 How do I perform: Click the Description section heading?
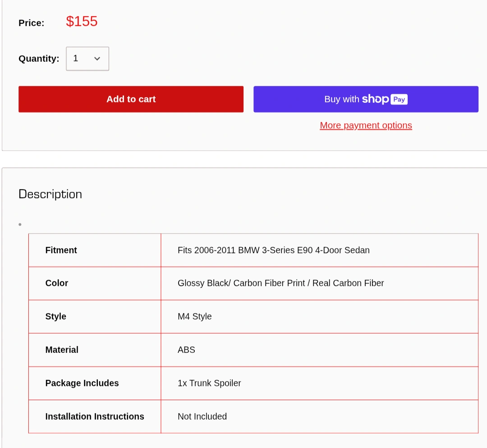pos(50,194)
